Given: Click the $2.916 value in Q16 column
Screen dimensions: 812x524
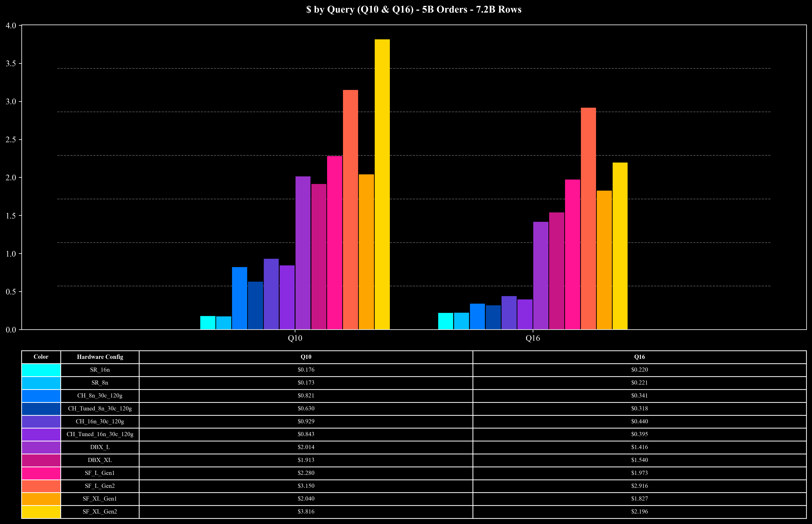Looking at the screenshot, I should click(639, 486).
